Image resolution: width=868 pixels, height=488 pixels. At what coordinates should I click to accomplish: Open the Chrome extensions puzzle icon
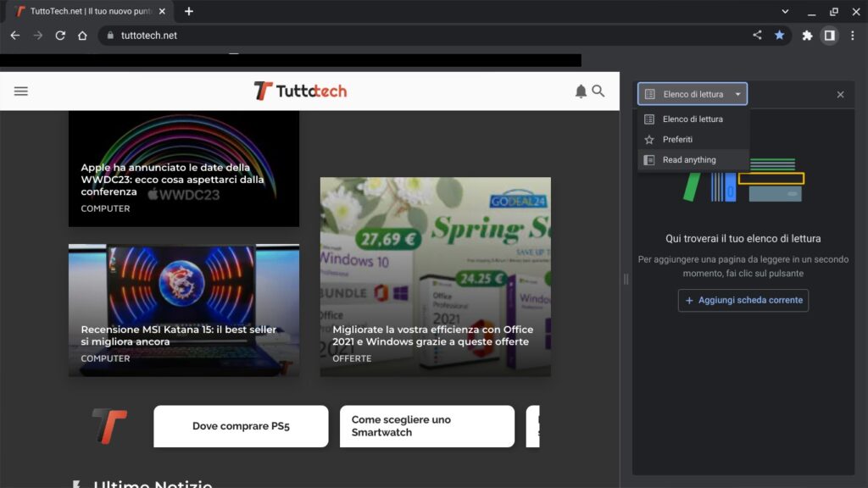click(806, 35)
